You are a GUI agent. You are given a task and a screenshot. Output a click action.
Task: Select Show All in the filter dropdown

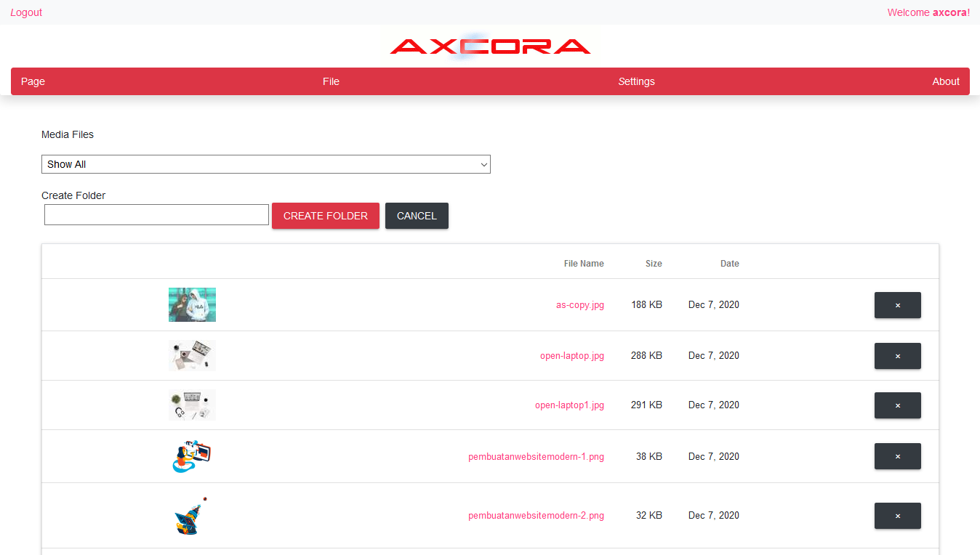[x=265, y=164]
